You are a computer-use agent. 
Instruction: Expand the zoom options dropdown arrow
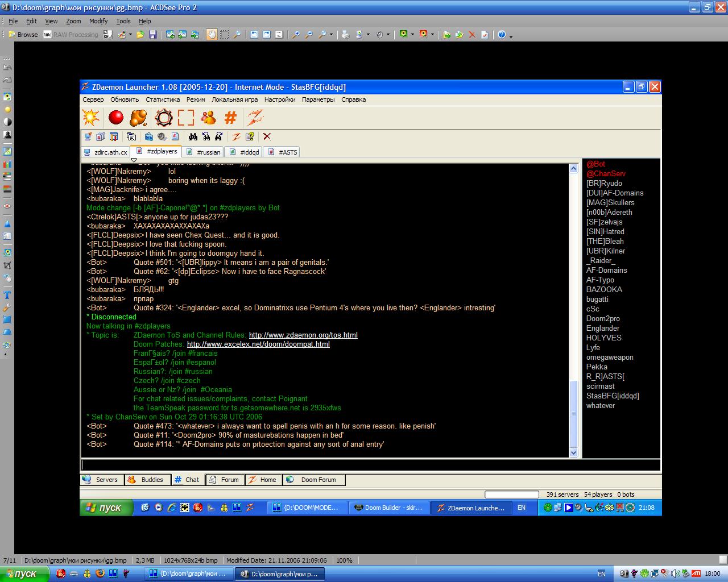(331, 35)
